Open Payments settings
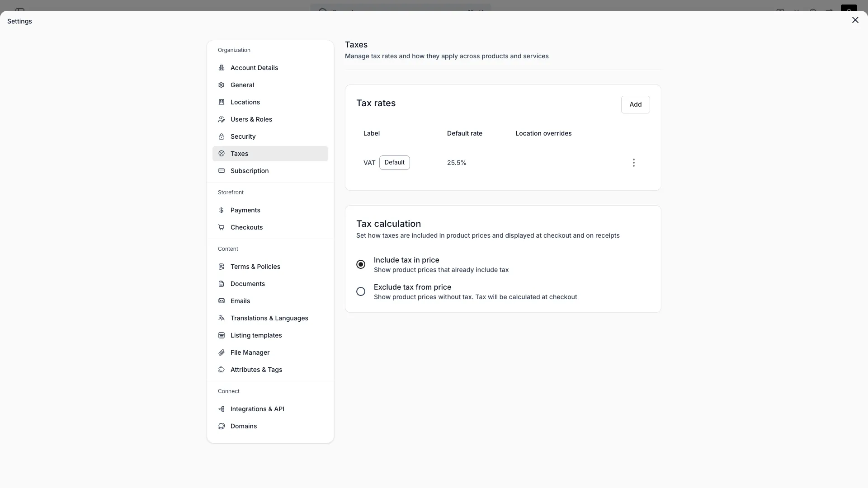This screenshot has width=868, height=488. tap(270, 210)
